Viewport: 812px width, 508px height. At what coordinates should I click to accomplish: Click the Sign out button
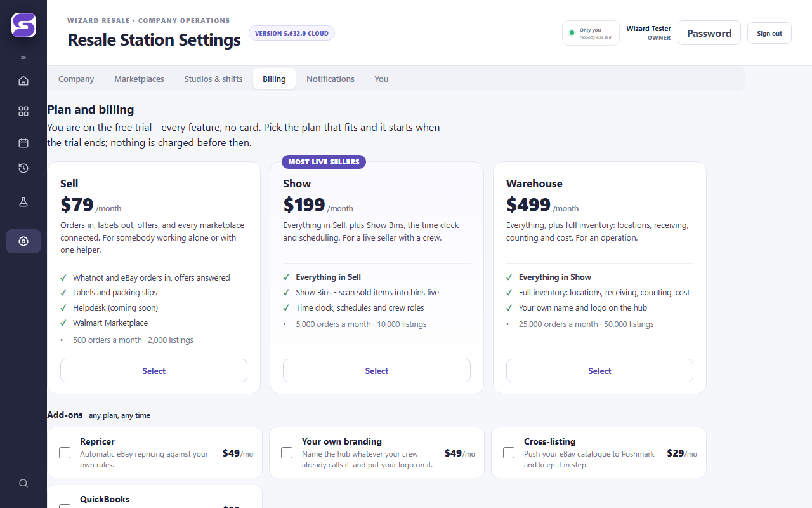769,33
